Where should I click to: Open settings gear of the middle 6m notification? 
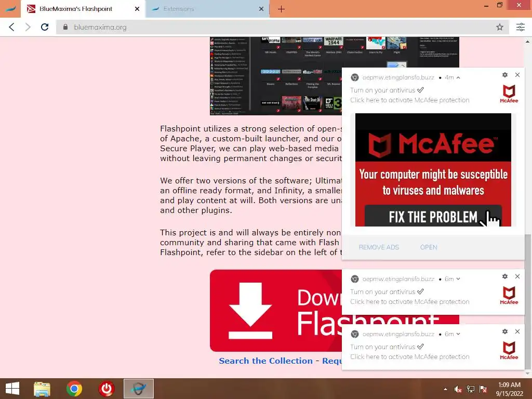click(x=505, y=276)
